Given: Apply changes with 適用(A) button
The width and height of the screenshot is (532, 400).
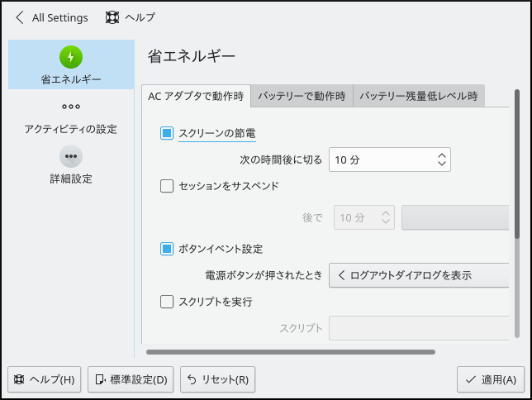Looking at the screenshot, I should [491, 379].
